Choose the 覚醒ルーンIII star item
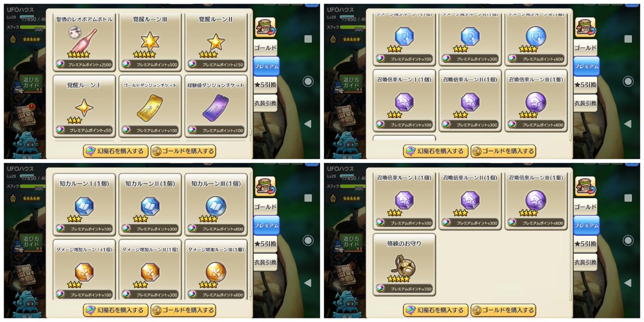Screen dimensions: 644x322 click(150, 42)
